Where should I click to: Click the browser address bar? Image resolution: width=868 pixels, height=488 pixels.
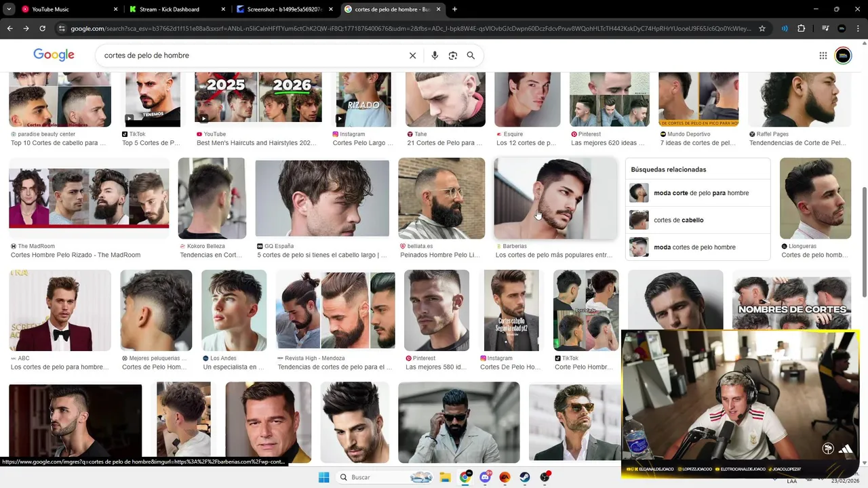click(410, 28)
